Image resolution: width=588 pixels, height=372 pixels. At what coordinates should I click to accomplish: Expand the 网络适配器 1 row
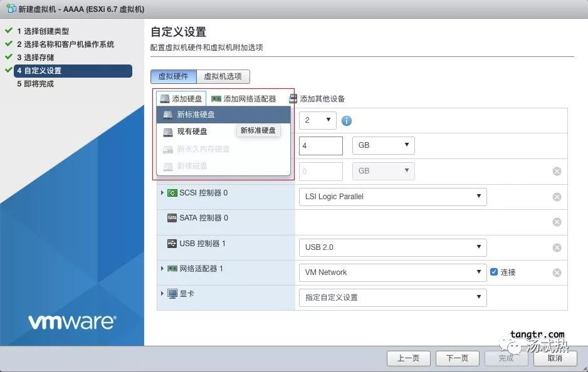pyautogui.click(x=162, y=269)
